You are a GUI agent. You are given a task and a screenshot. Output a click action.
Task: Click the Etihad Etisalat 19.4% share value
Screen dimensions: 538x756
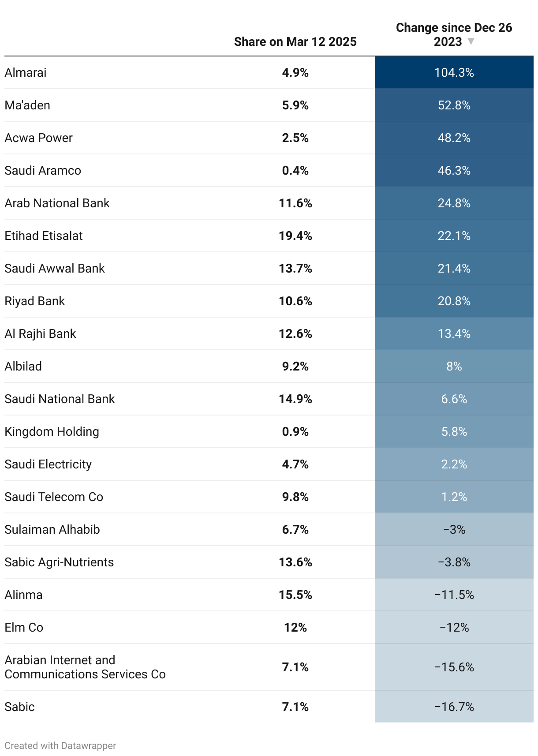(x=295, y=236)
